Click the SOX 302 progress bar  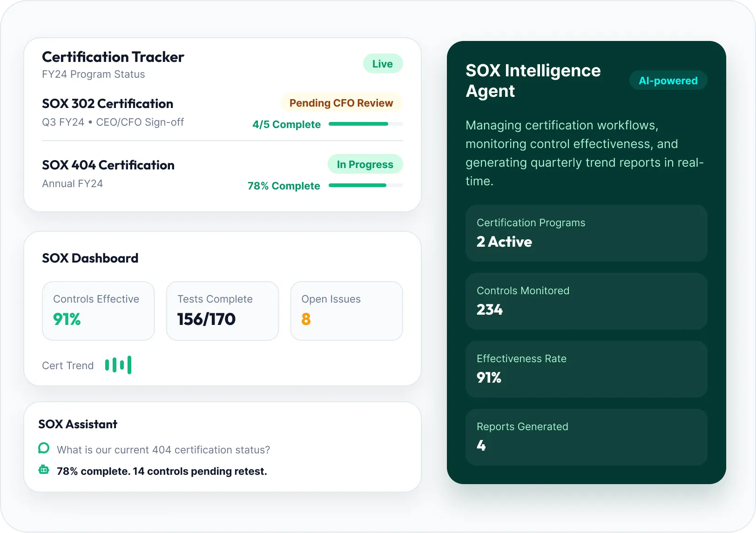click(366, 124)
